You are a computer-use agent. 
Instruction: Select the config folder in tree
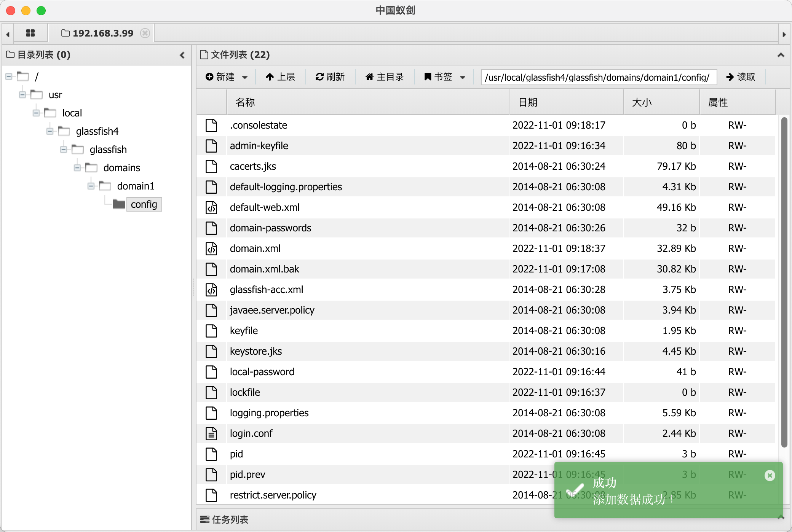[x=144, y=204]
